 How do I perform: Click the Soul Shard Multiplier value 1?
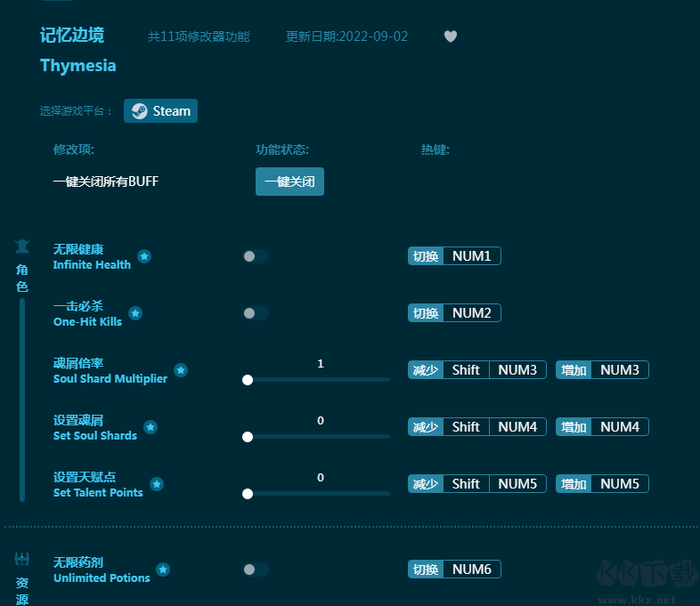(320, 364)
